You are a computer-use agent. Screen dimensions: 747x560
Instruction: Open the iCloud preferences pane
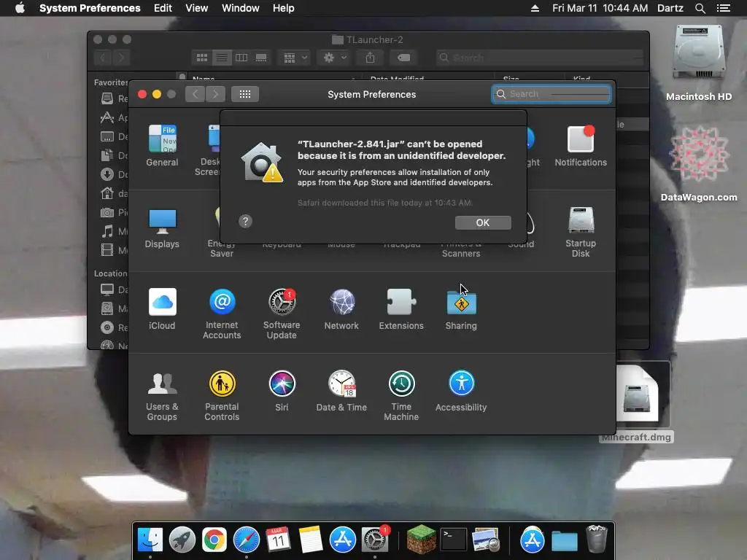pos(162,309)
